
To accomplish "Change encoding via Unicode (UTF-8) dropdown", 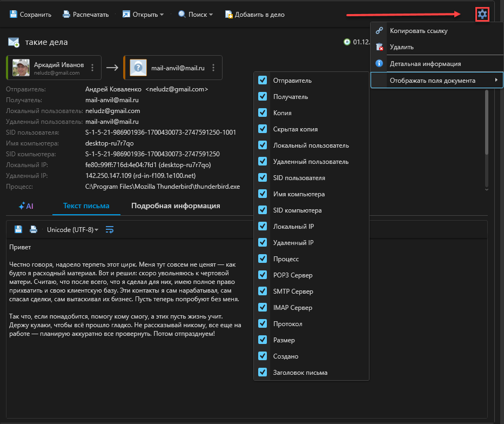I will pyautogui.click(x=72, y=230).
